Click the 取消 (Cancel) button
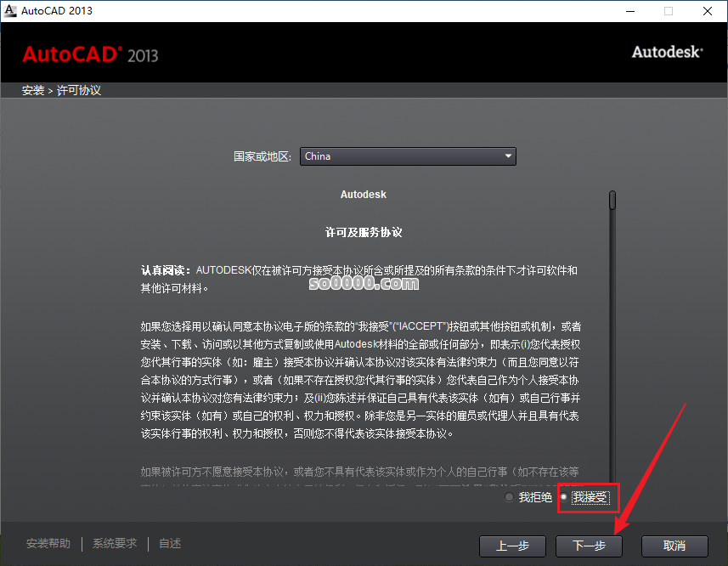This screenshot has width=728, height=566. (674, 546)
